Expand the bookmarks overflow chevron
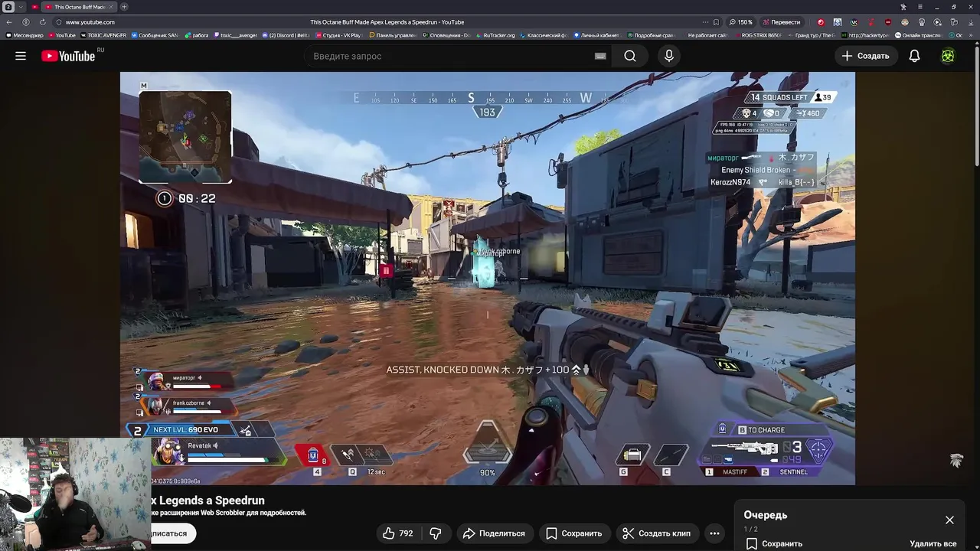The image size is (980, 551). point(972,35)
